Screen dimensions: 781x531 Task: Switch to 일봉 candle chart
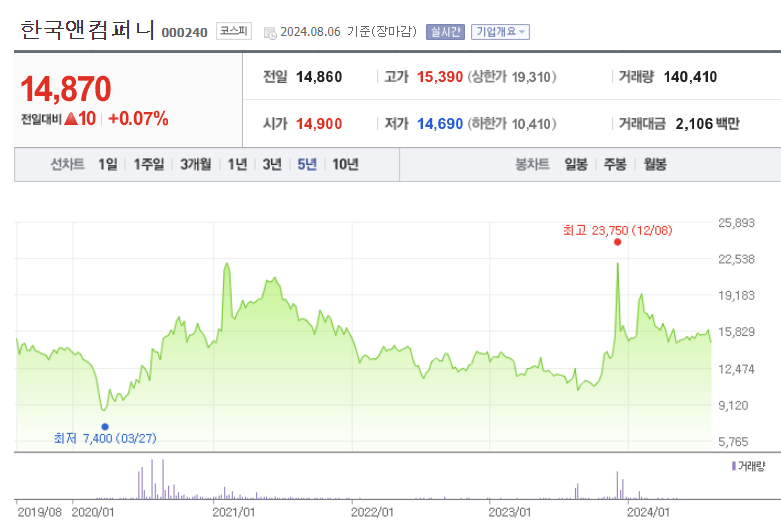point(576,164)
